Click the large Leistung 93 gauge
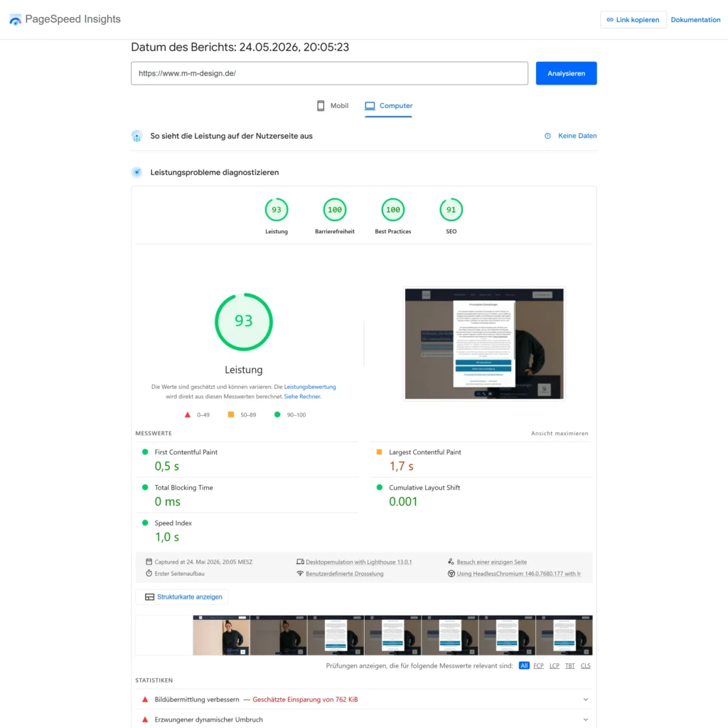Image resolution: width=728 pixels, height=728 pixels. pyautogui.click(x=243, y=321)
